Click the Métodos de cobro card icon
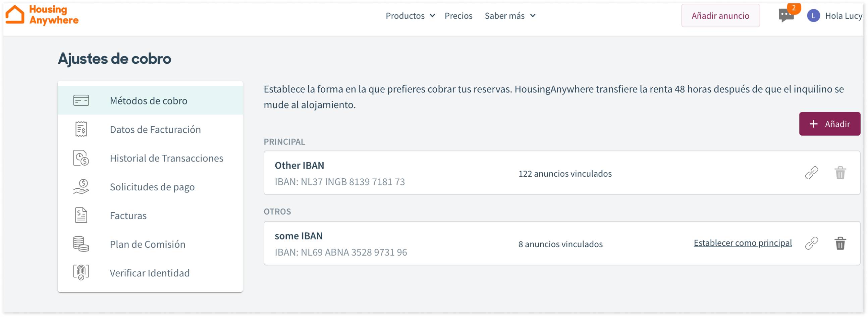Screen dimensions: 868x317 (x=81, y=100)
